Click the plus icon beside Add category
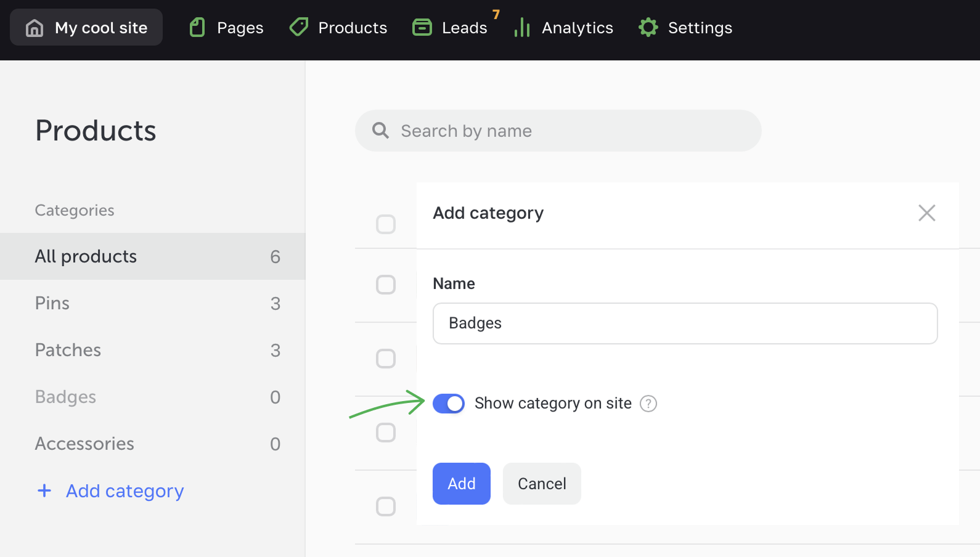 coord(44,491)
